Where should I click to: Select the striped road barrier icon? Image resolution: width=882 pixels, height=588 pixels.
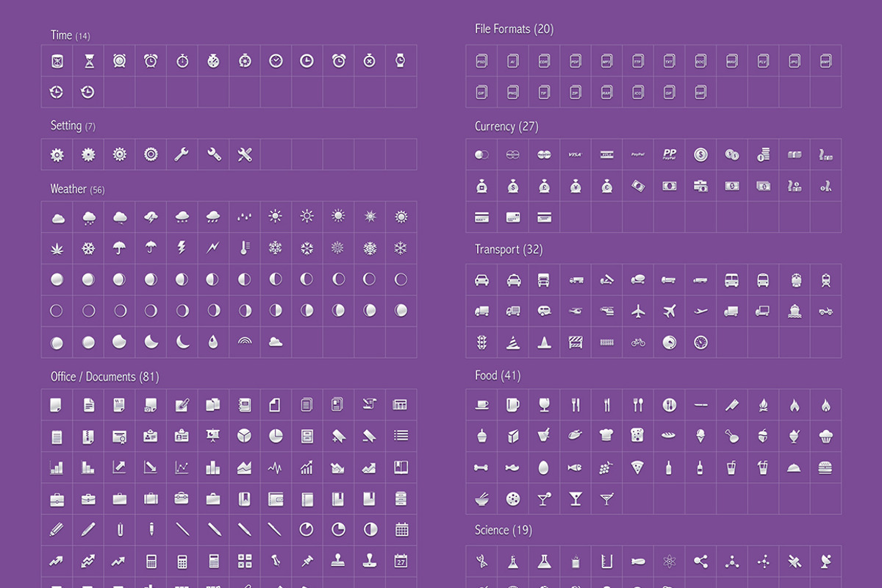[576, 342]
